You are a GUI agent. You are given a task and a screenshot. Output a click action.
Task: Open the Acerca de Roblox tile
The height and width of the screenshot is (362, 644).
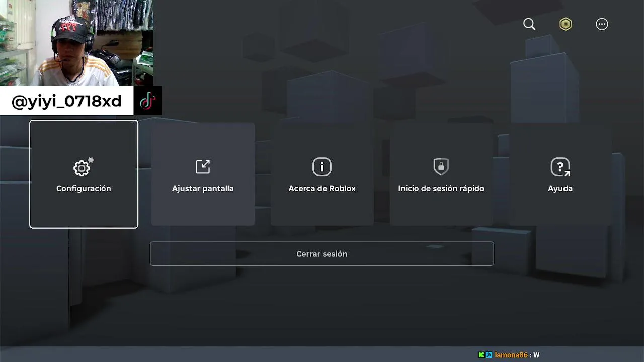click(322, 174)
